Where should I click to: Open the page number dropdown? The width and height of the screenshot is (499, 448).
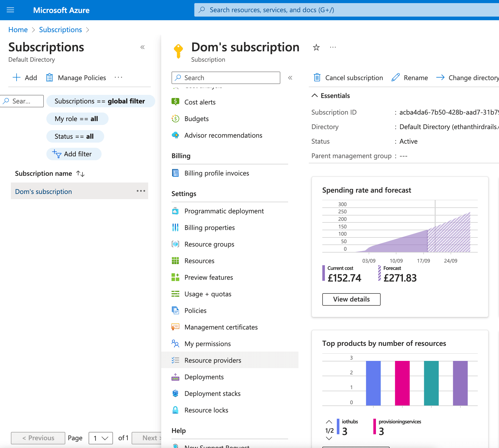[x=101, y=438]
